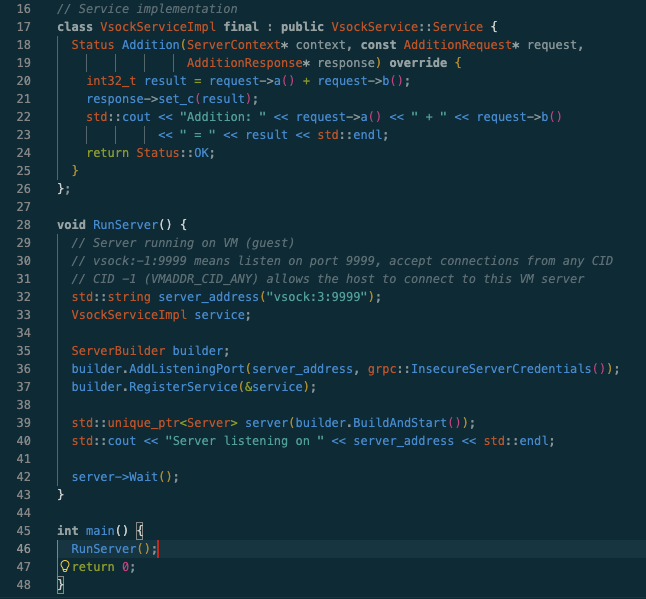The width and height of the screenshot is (646, 599).
Task: Click "return 0;" statement
Action: [104, 567]
